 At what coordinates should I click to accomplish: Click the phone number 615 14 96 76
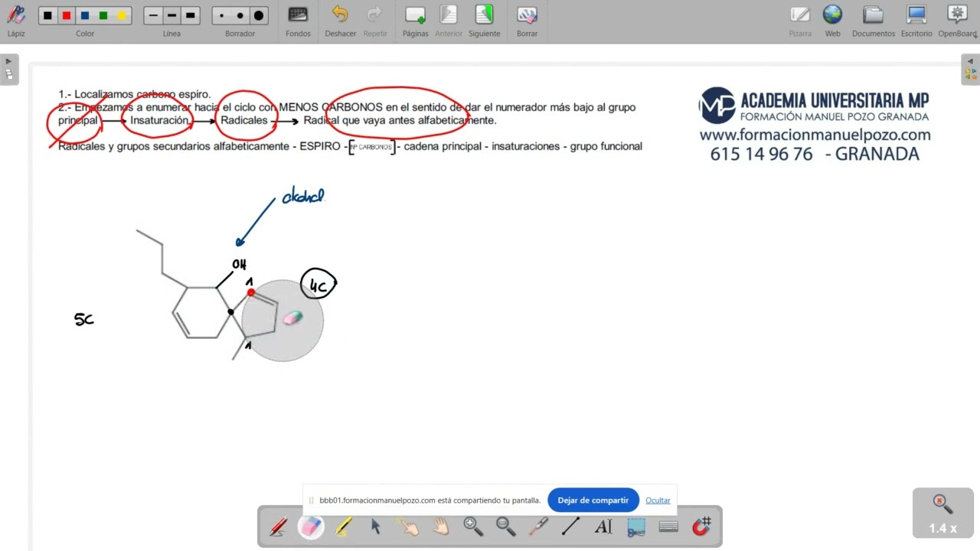[x=761, y=154]
